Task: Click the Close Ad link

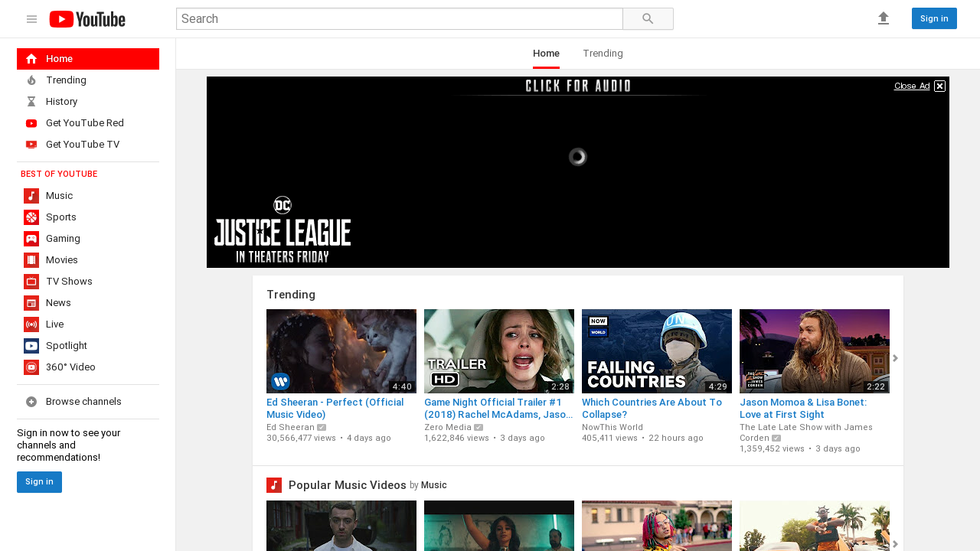Action: [912, 86]
